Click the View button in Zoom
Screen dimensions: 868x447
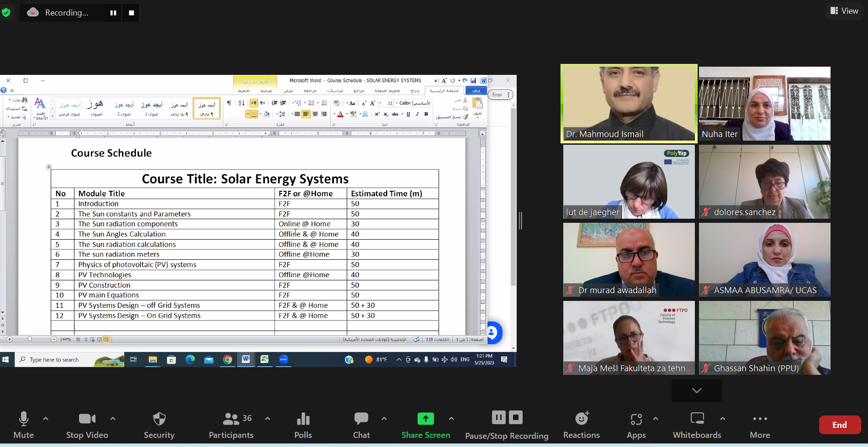pos(844,11)
